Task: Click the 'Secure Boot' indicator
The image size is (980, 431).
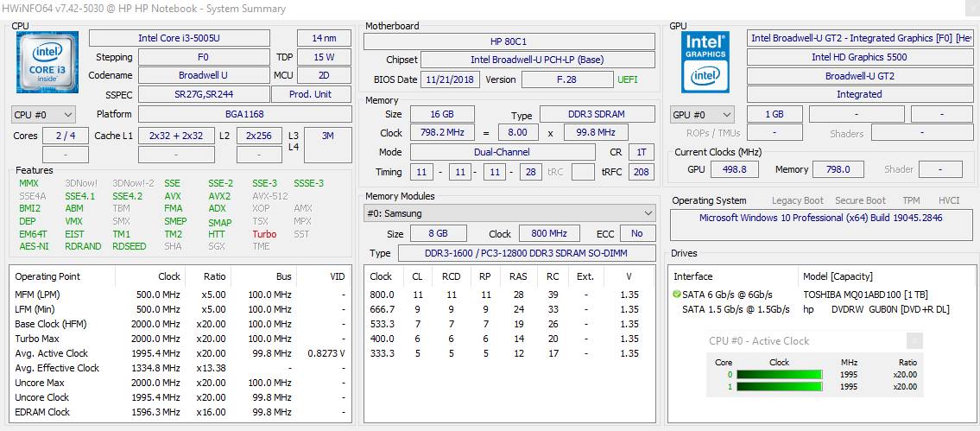Action: (861, 200)
